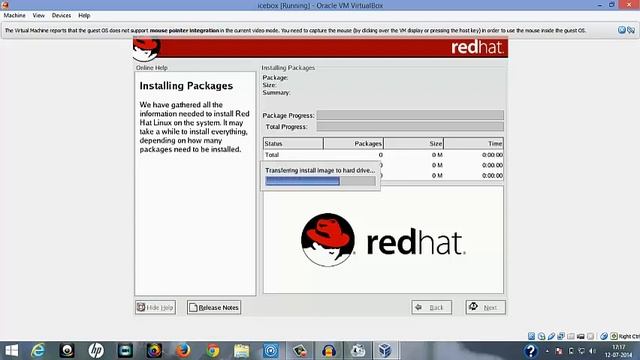This screenshot has width=640, height=360.
Task: Click the Transferring install image progress bar
Action: pos(320,181)
